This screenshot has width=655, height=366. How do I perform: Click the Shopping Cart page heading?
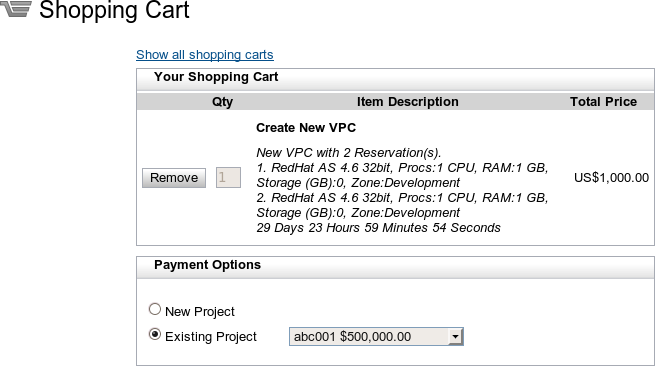point(114,9)
